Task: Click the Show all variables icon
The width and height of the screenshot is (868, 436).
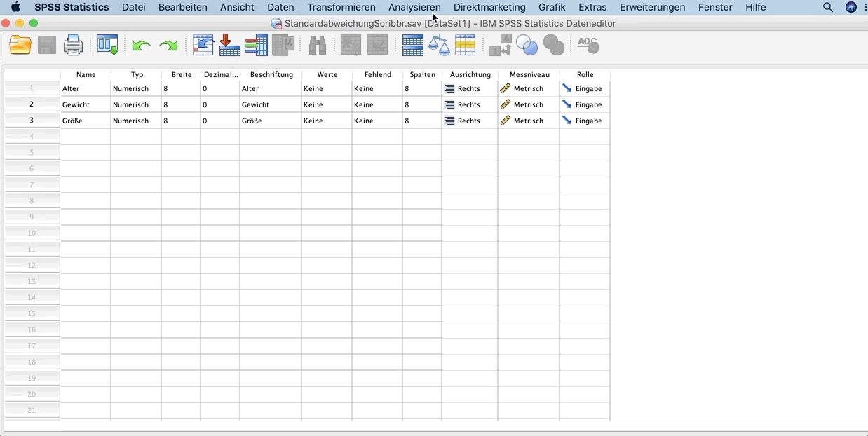Action: click(554, 46)
